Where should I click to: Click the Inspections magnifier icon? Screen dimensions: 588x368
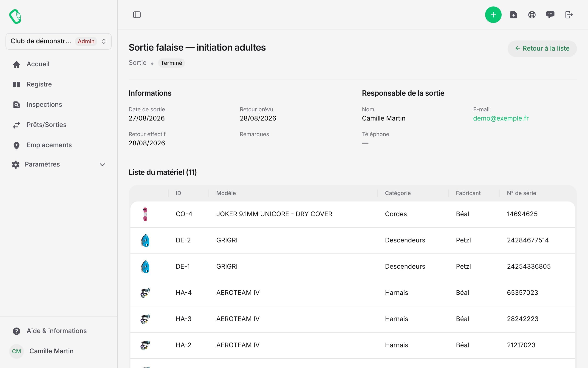[16, 105]
